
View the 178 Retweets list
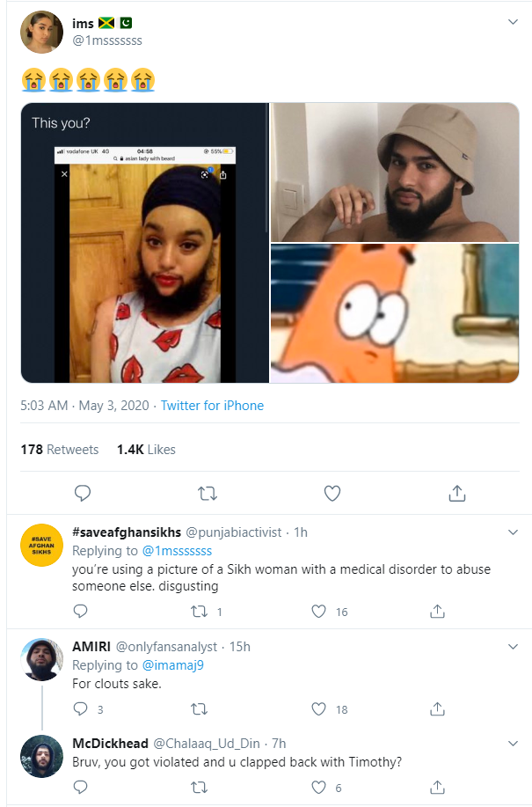click(60, 449)
